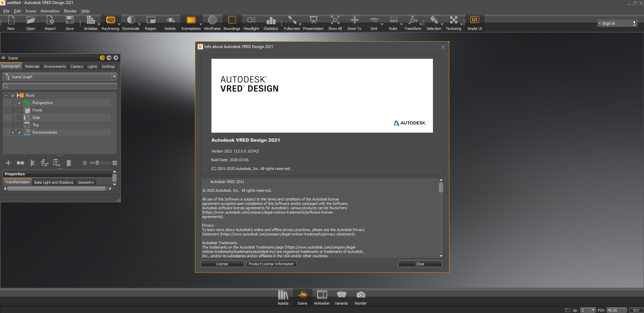Viewport: 644px width, 313px height.
Task: Uncheck the Perspective camera checkbox
Action: coord(19,103)
